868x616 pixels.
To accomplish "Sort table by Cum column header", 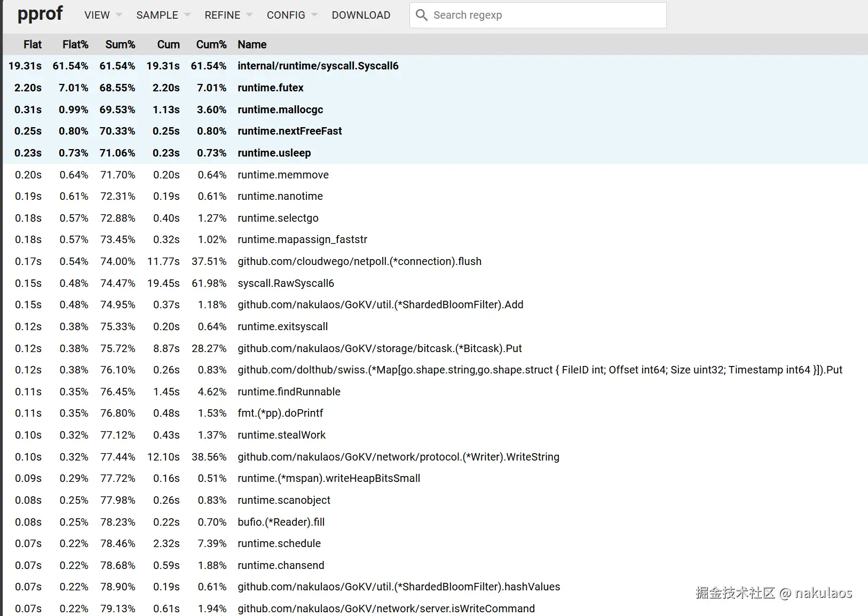I will 168,44.
